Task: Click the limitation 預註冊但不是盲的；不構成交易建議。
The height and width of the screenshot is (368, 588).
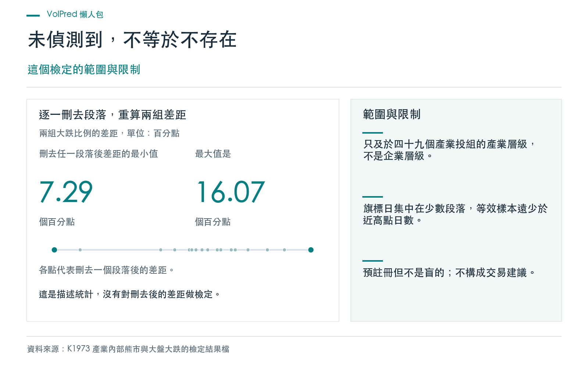Action: tap(449, 273)
